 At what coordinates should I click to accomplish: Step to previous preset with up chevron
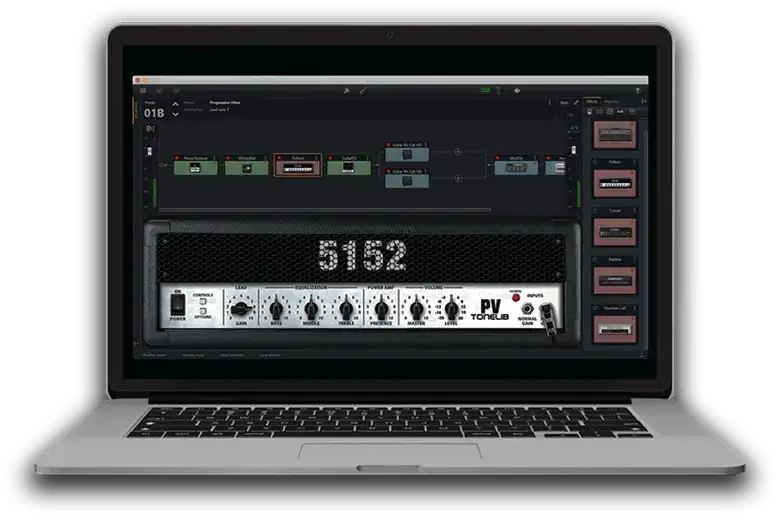[176, 104]
